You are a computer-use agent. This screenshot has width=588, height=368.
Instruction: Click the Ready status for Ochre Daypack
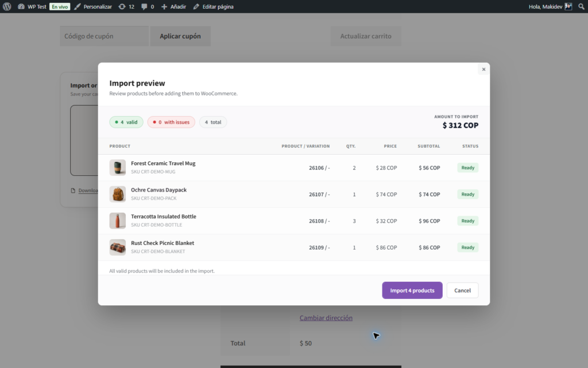pyautogui.click(x=467, y=194)
